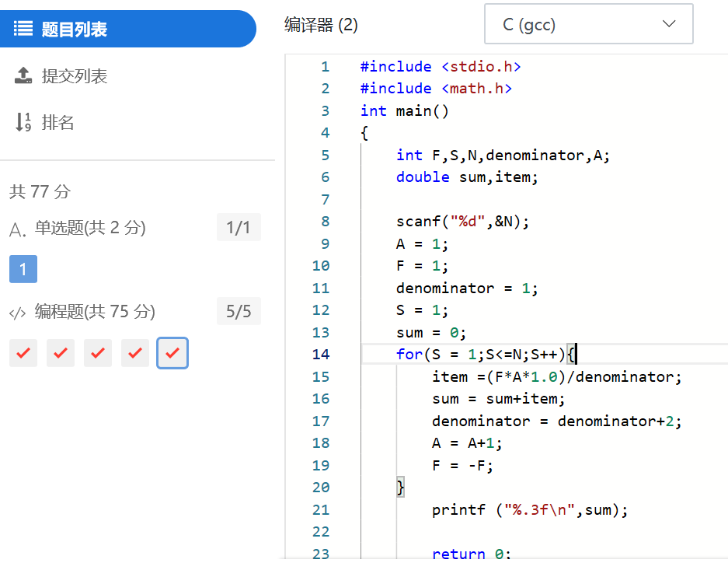728x563 pixels.
Task: Click the sort-order icon beside 排名
Action: click(23, 123)
